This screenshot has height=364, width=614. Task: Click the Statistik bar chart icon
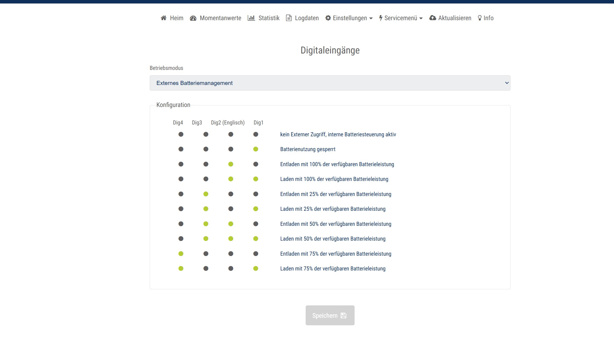251,18
